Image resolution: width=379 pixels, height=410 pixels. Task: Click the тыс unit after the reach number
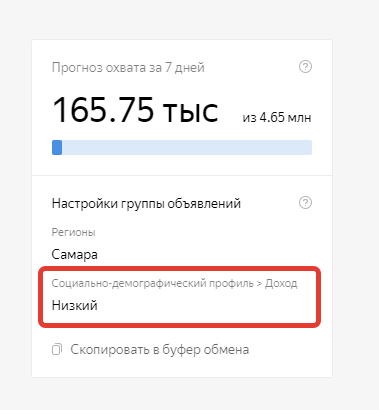(x=190, y=112)
